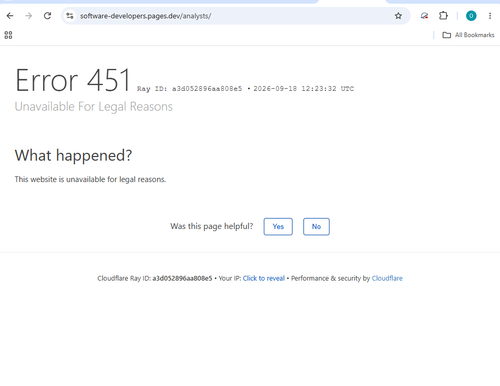This screenshot has height=386, width=500.
Task: Select the Error 451 heading text
Action: point(73,80)
